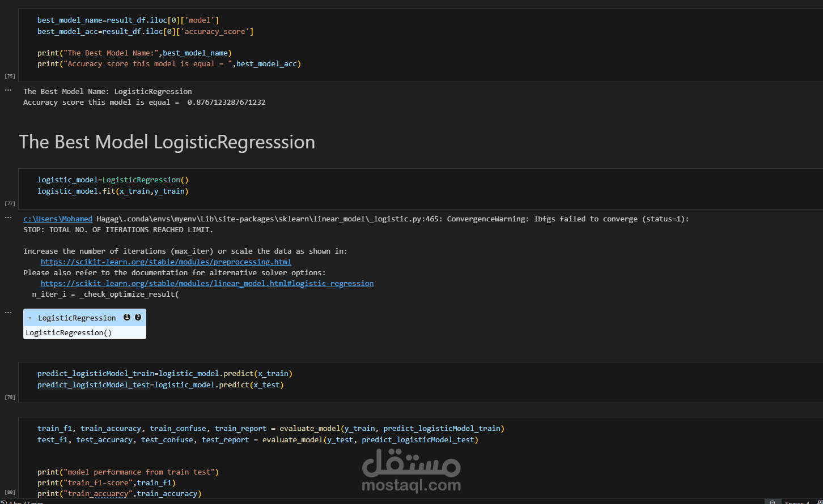Open the linear_model.html#logistic-regression link
Viewport: 823px width, 504px height.
207,283
